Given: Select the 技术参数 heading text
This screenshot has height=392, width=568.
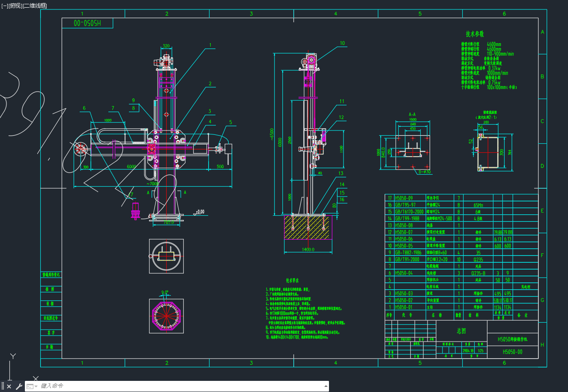Looking at the screenshot, I should coord(475,34).
